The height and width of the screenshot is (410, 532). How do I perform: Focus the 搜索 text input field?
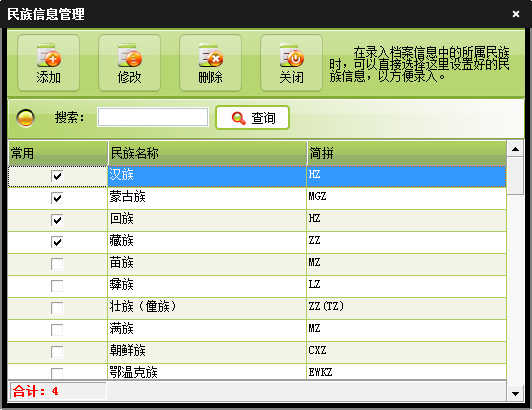pyautogui.click(x=153, y=117)
